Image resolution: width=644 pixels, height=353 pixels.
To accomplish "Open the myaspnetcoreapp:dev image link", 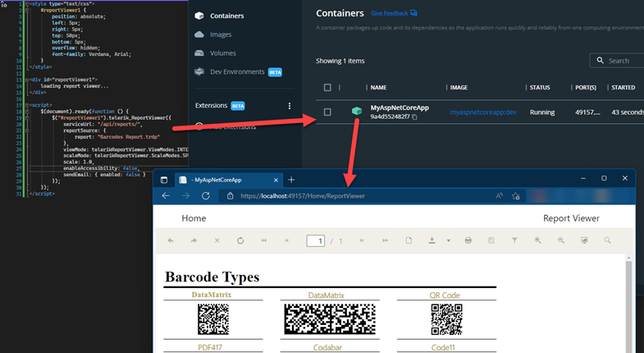I will (x=483, y=112).
